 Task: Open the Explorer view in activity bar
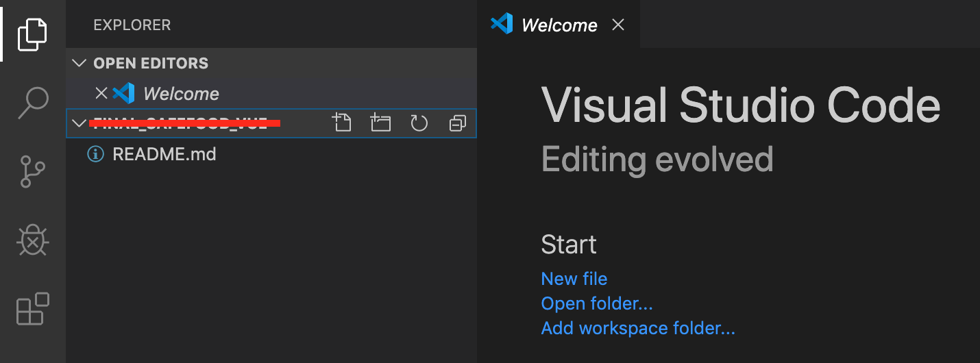[x=33, y=34]
